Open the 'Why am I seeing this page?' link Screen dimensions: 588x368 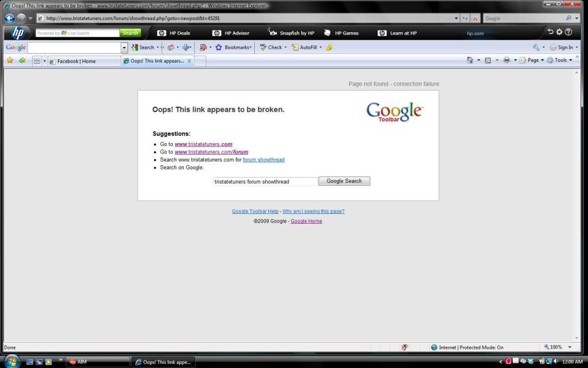click(x=313, y=212)
